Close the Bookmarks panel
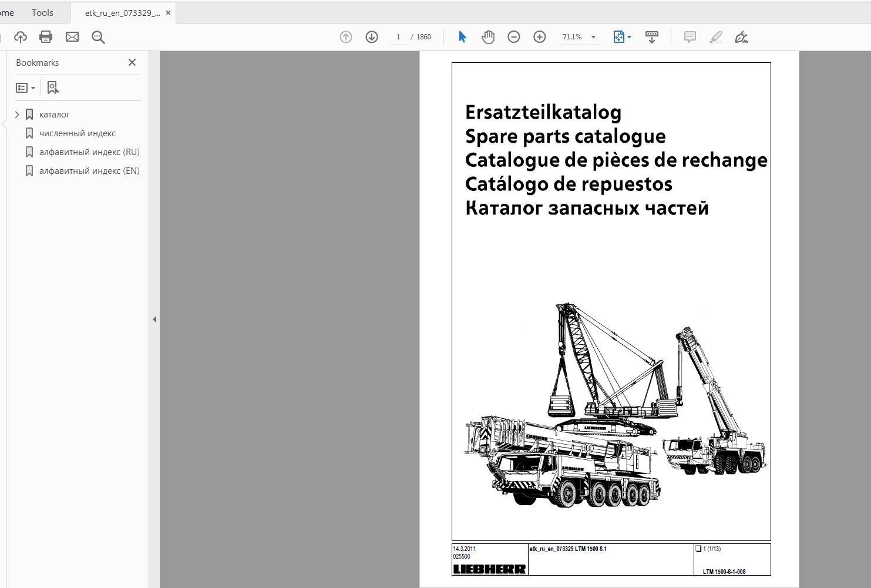 point(132,62)
